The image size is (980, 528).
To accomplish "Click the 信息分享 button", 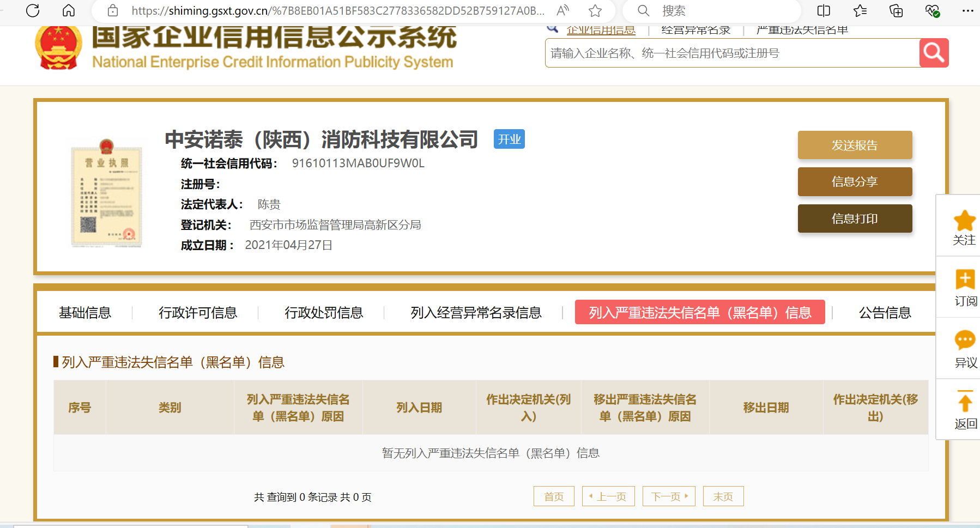I will tap(855, 181).
